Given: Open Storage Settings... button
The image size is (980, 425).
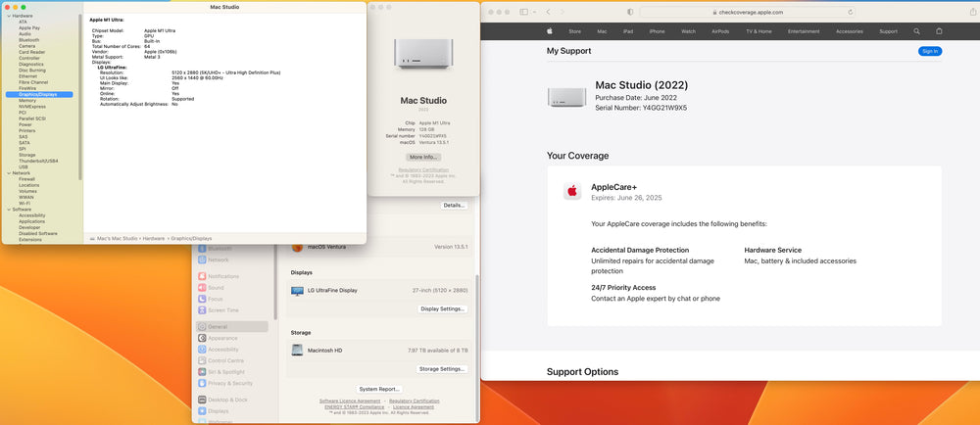Looking at the screenshot, I should pos(442,369).
